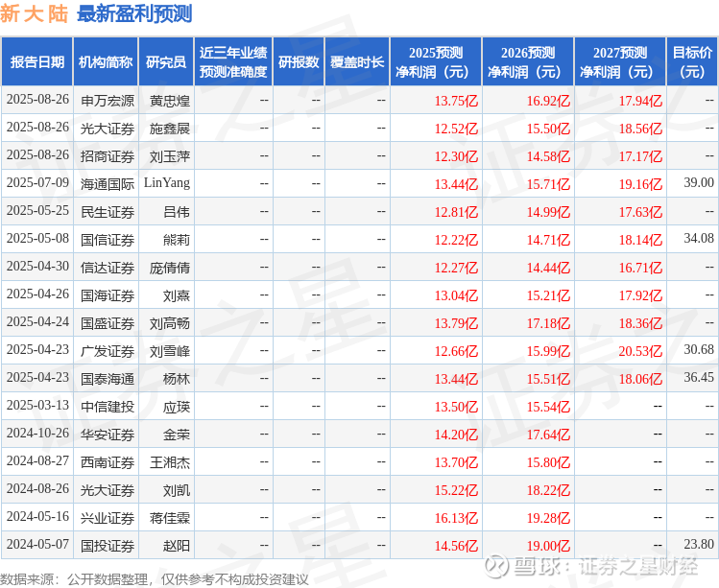Click analyst 吕伟
The width and height of the screenshot is (719, 588).
pyautogui.click(x=177, y=212)
